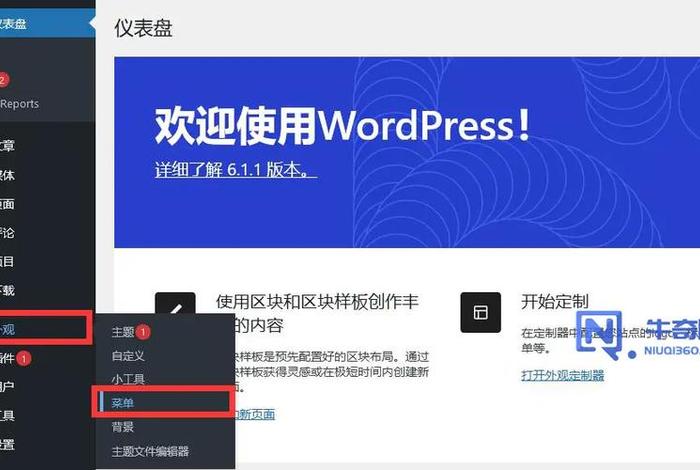
Task: Click the red badge next to 主题
Action: [x=143, y=332]
